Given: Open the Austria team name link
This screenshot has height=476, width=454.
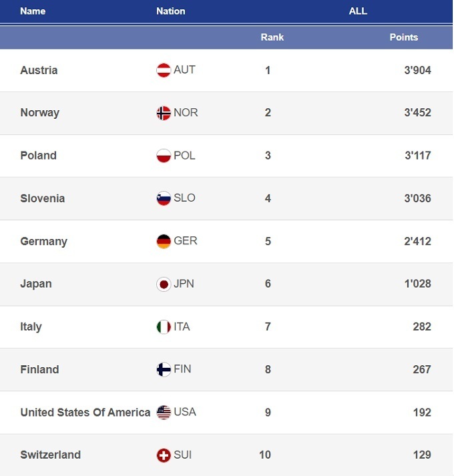Looking at the screenshot, I should pyautogui.click(x=39, y=70).
